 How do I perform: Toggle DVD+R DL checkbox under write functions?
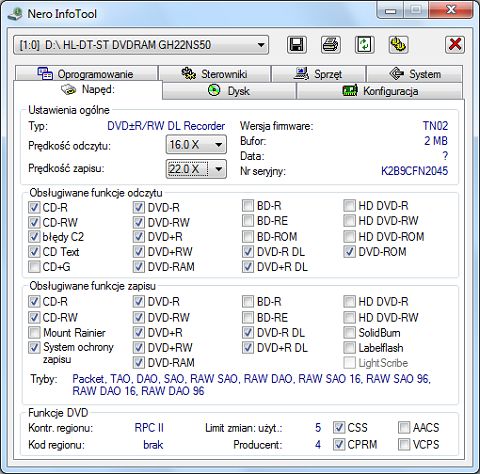pyautogui.click(x=248, y=348)
